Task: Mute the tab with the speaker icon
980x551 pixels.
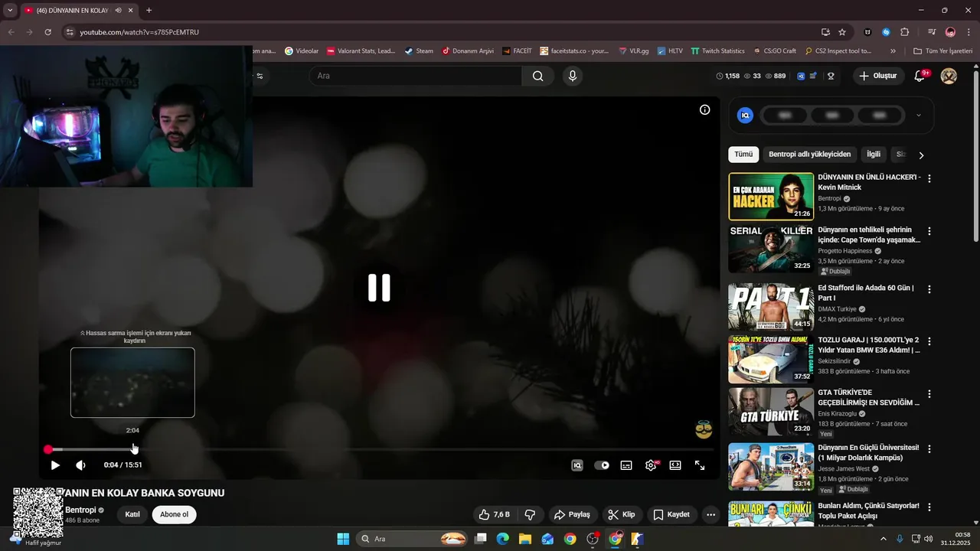Action: click(119, 10)
